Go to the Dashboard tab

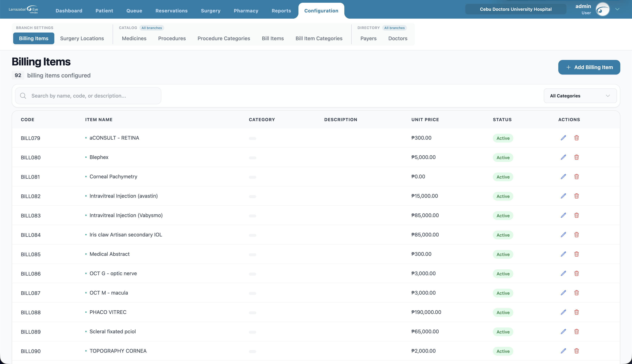69,11
